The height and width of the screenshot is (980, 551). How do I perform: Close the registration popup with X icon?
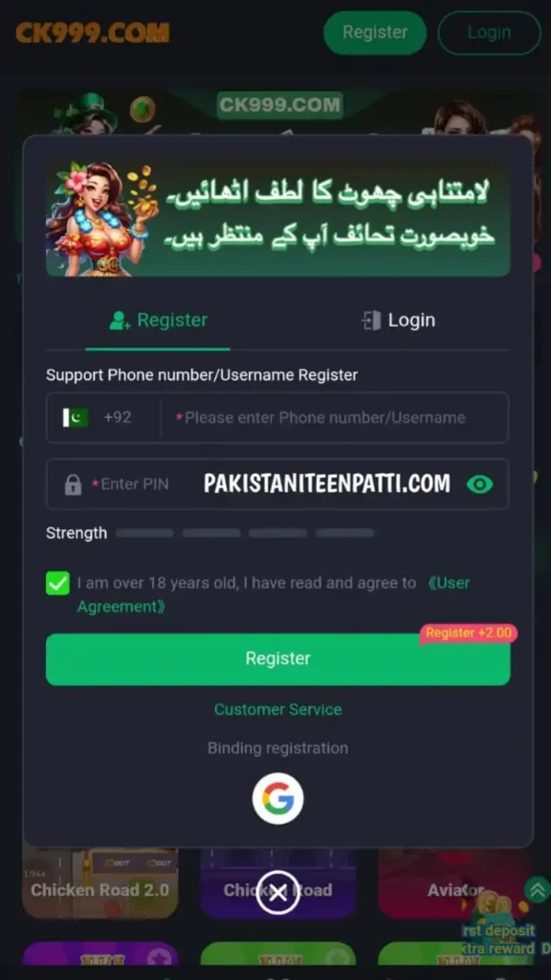pos(278,893)
